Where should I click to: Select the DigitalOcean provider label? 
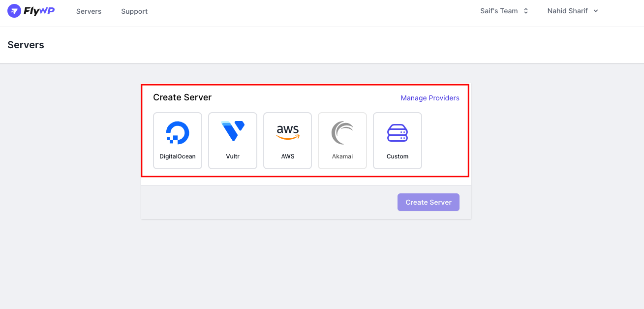[178, 156]
